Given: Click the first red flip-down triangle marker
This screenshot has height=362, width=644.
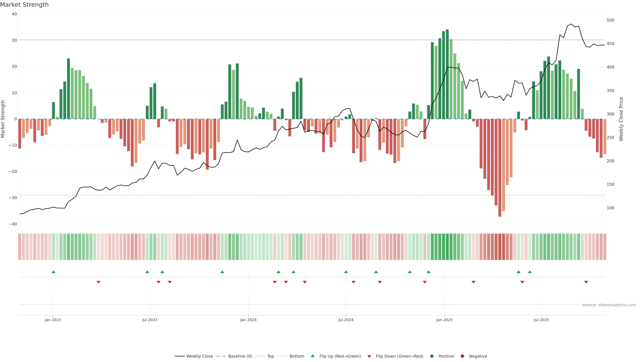Looking at the screenshot, I should 98,282.
